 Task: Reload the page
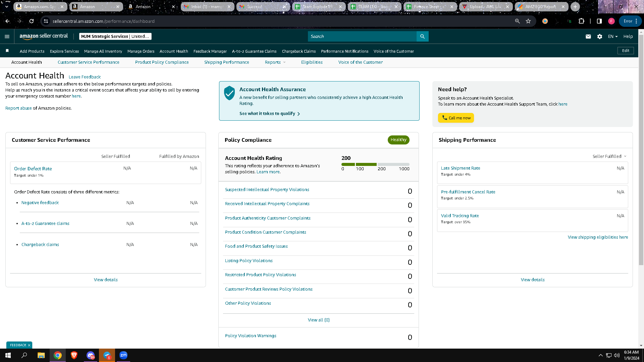pos(32,21)
